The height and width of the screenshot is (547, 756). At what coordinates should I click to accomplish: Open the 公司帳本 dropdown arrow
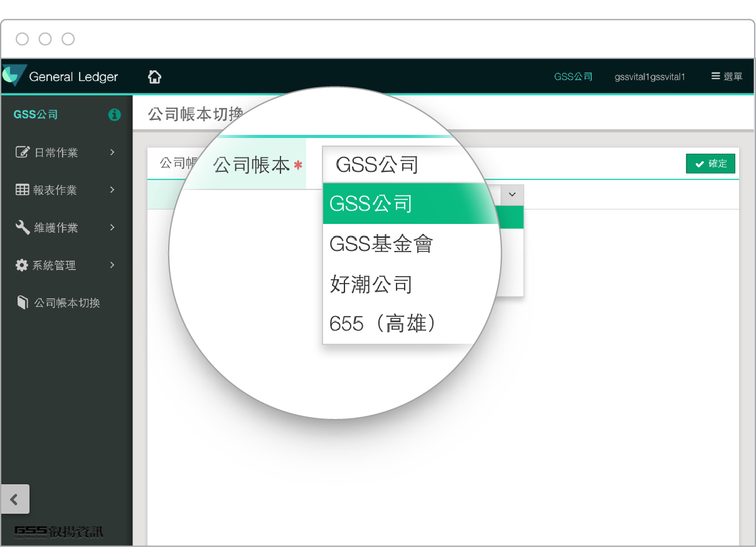click(x=512, y=194)
